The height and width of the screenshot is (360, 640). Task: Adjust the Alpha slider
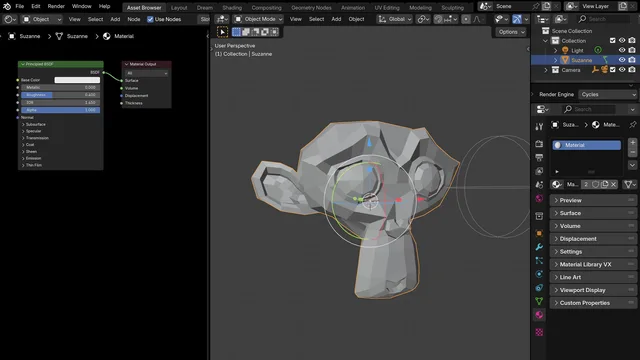[x=60, y=110]
